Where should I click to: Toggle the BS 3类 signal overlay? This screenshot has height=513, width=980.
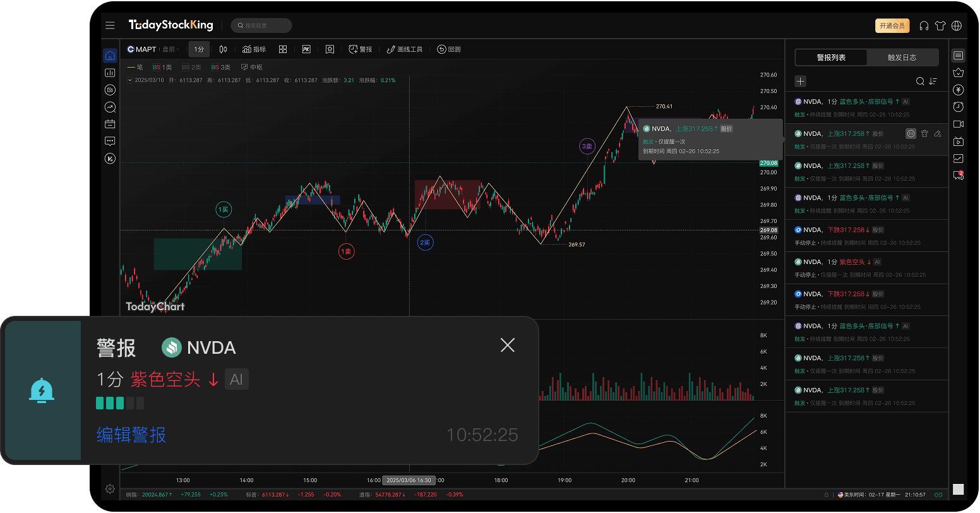tap(221, 67)
